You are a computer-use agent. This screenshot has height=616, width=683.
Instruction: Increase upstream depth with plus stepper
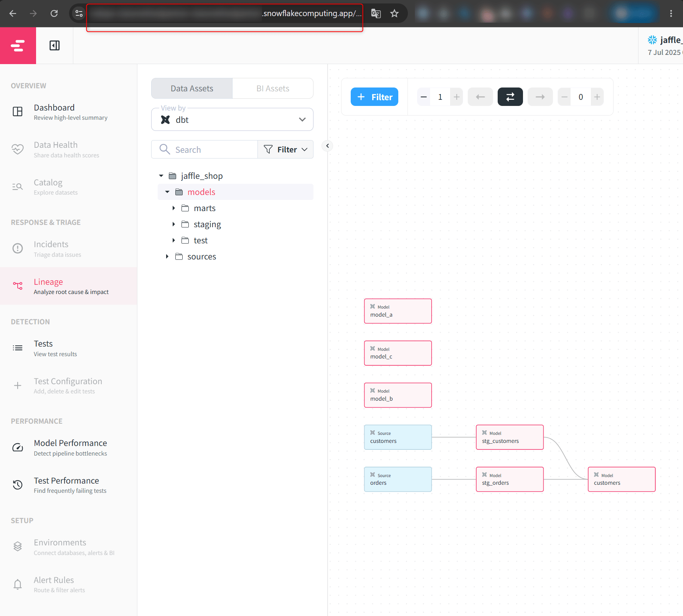pyautogui.click(x=457, y=97)
